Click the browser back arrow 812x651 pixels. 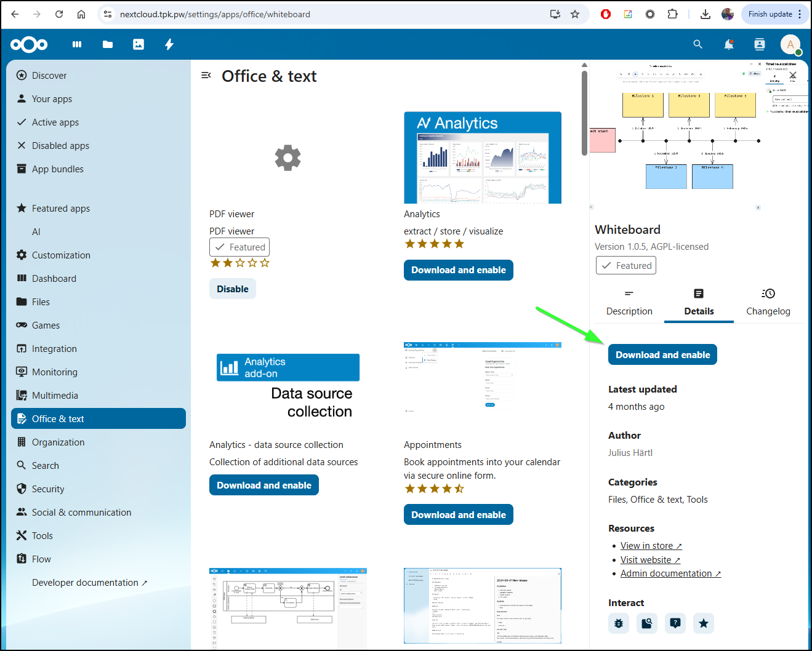pos(15,14)
